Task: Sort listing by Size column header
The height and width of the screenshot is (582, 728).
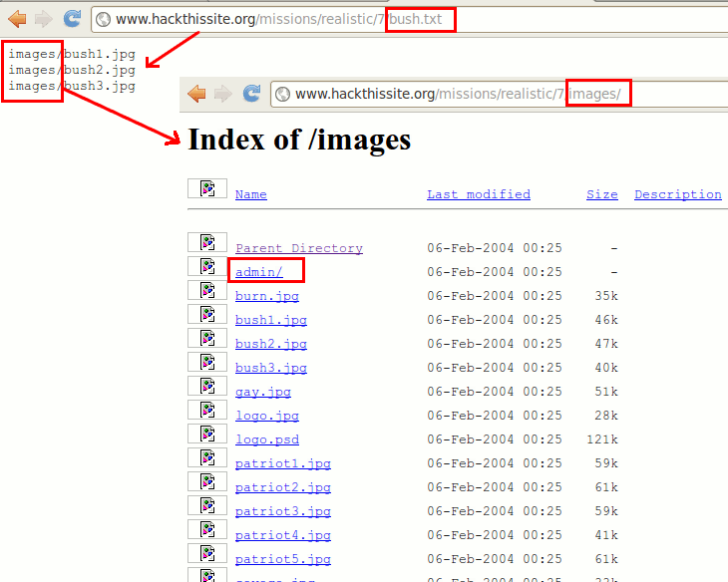Action: 601,194
